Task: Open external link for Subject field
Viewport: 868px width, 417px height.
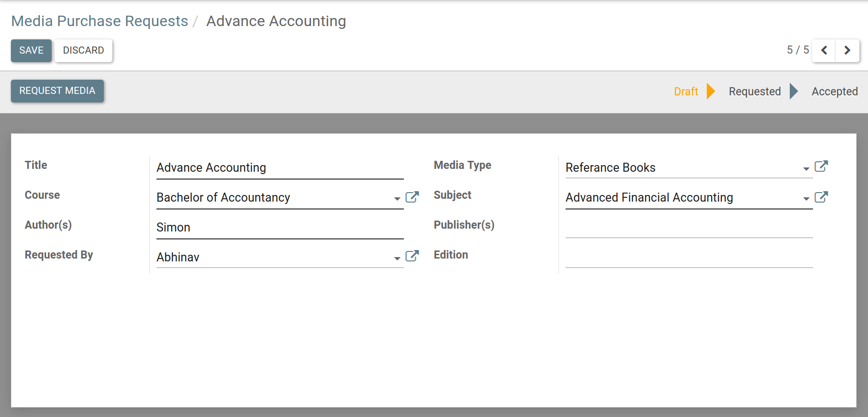Action: [x=821, y=197]
